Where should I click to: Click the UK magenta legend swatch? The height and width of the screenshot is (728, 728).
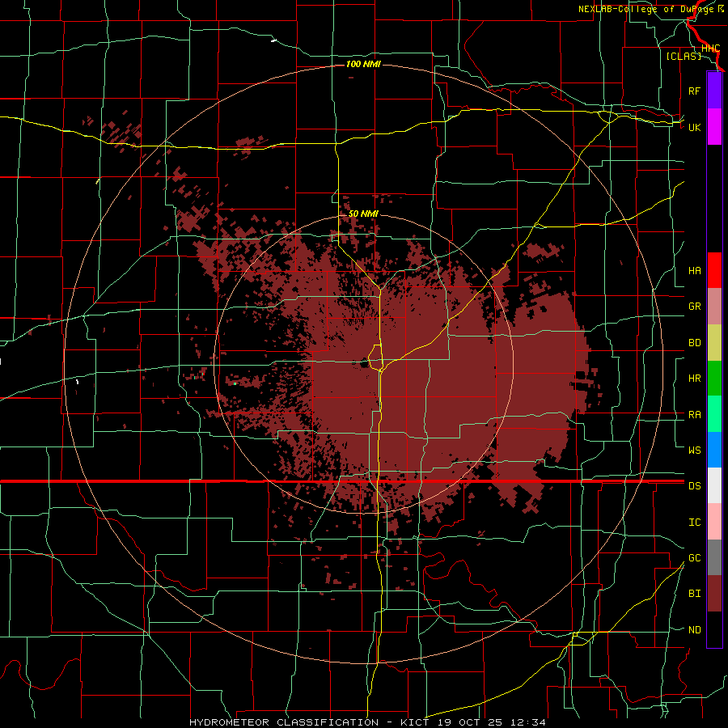tap(714, 127)
